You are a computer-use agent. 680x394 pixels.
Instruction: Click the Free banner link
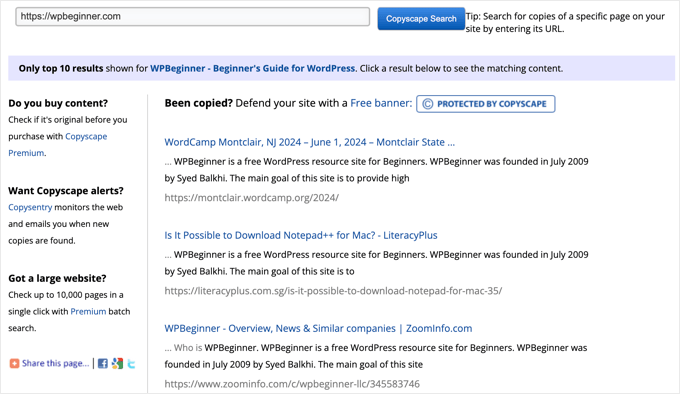point(381,103)
